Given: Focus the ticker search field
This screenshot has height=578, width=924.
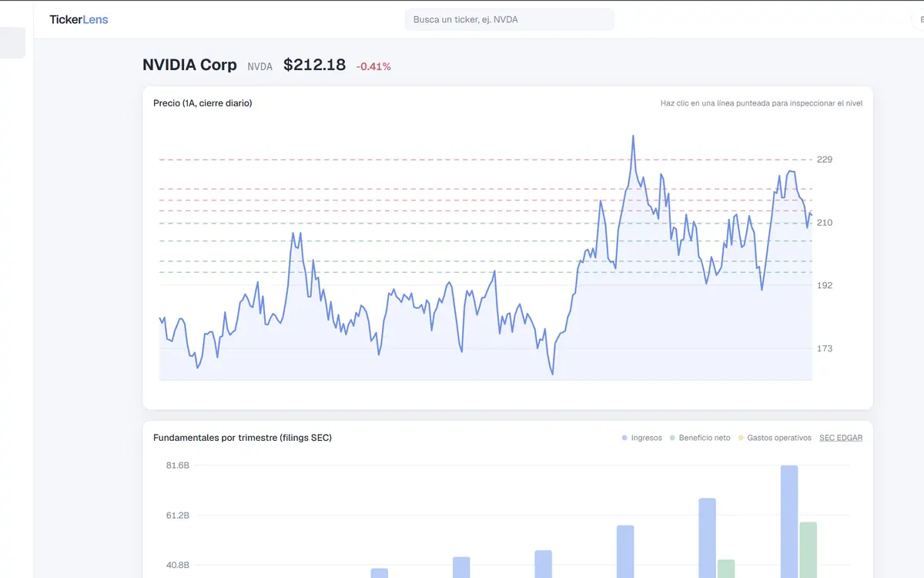Looking at the screenshot, I should 509,19.
